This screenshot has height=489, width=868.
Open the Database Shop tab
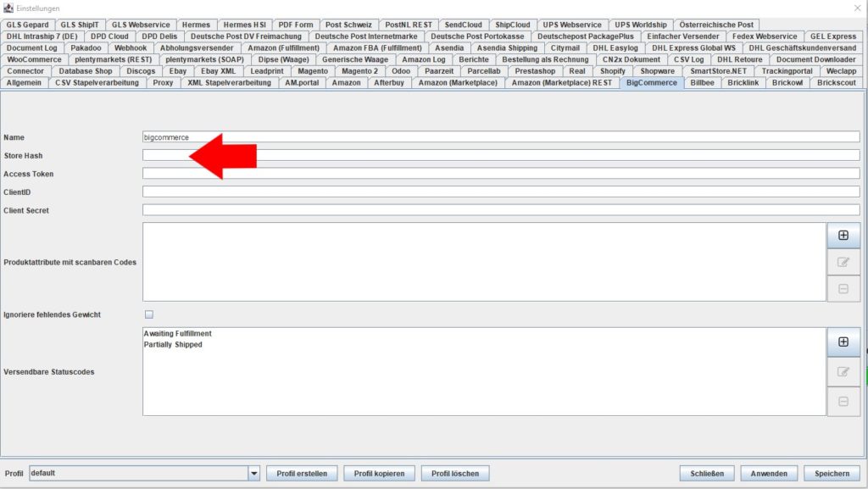pyautogui.click(x=86, y=71)
